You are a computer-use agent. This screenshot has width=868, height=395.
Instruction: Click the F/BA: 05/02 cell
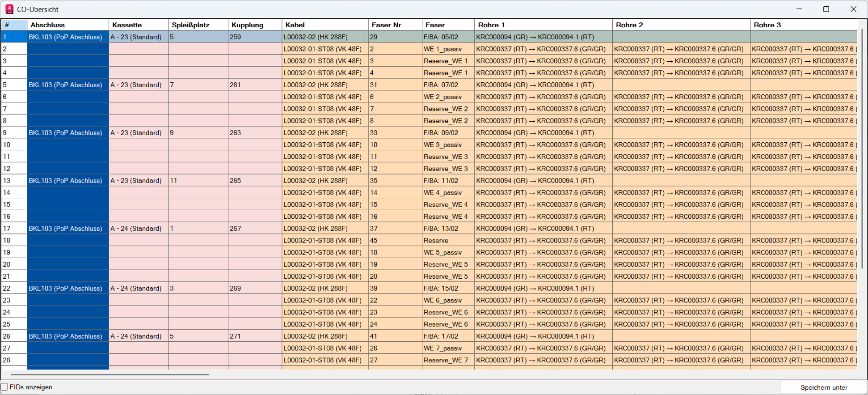click(x=448, y=37)
